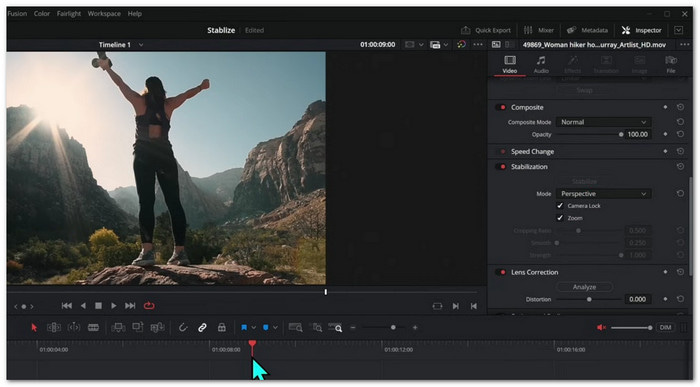Click the Replace Clip icon
Screen dimensions: 700x387
point(157,328)
